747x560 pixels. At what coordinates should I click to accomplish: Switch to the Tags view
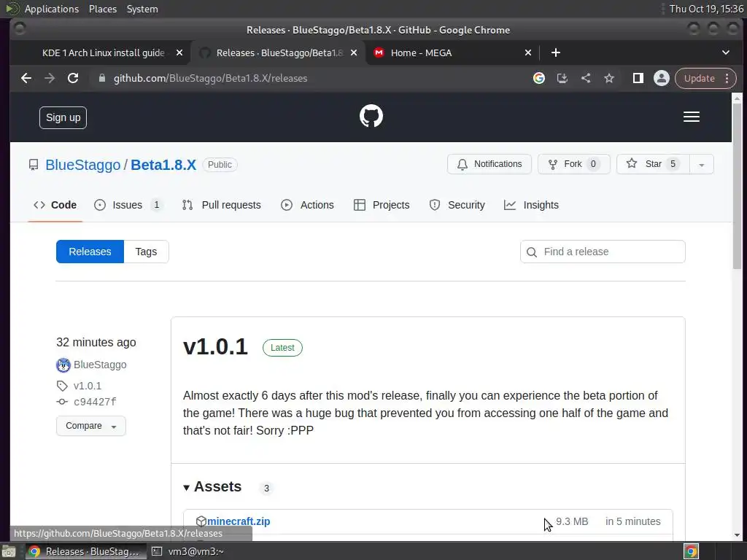(146, 252)
